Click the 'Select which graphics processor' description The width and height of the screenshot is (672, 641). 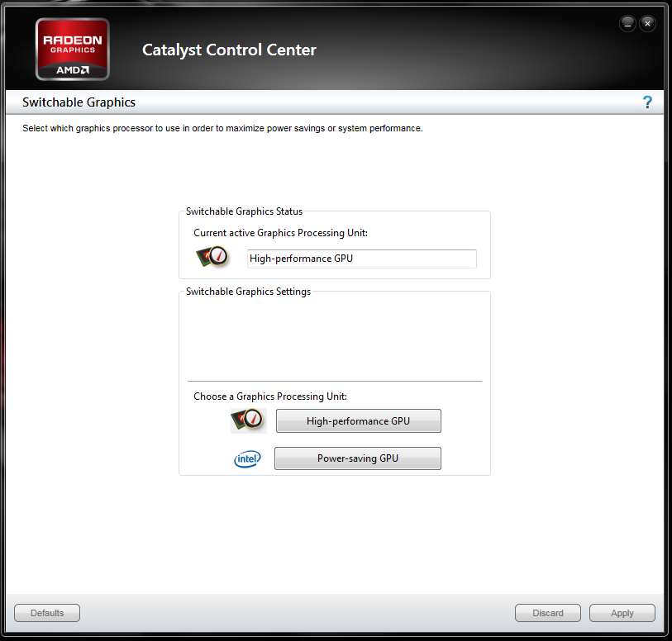click(x=222, y=129)
